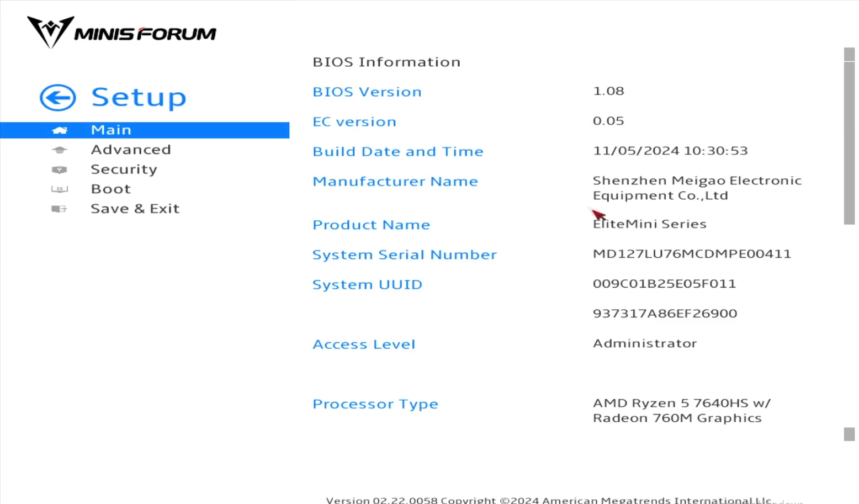Select the Main menu item
The image size is (859, 504).
point(111,130)
